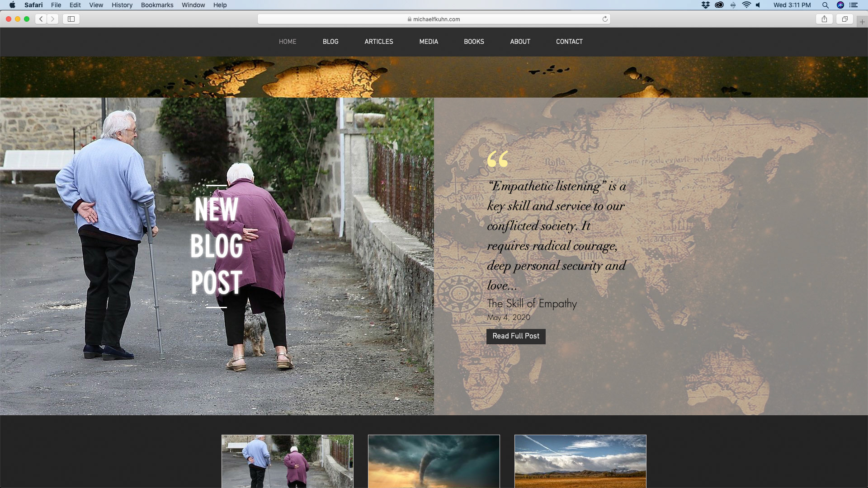Open the Share sheet icon
Screen dimensions: 868x488
pos(824,19)
